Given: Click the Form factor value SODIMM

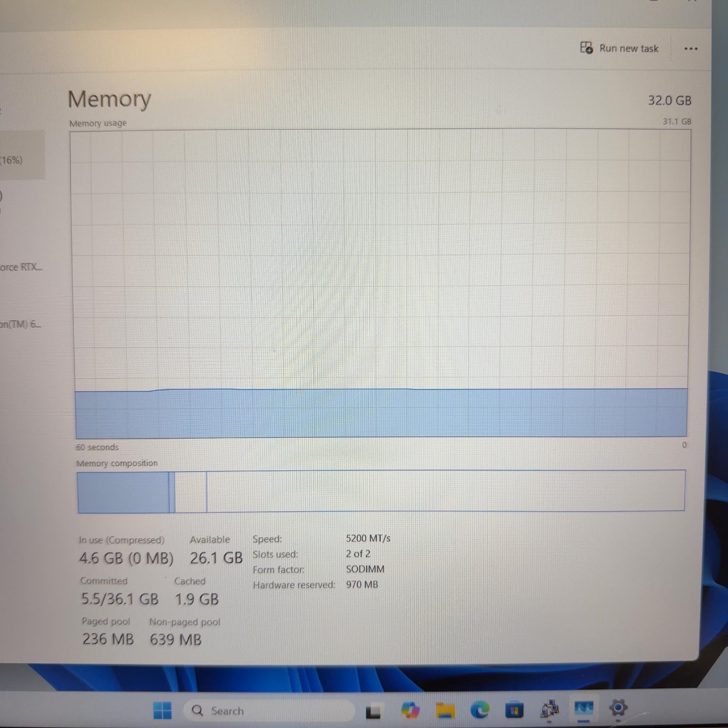Looking at the screenshot, I should click(x=365, y=569).
